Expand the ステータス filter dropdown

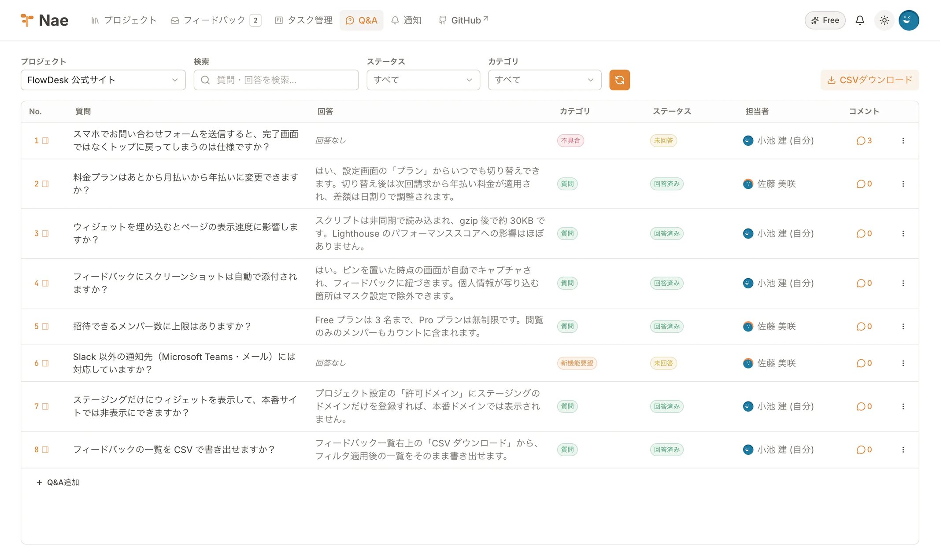pos(423,80)
